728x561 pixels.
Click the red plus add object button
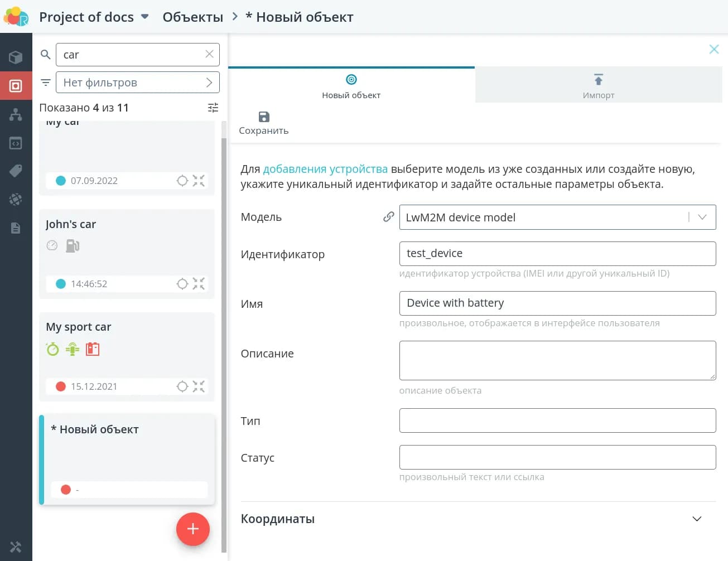193,529
